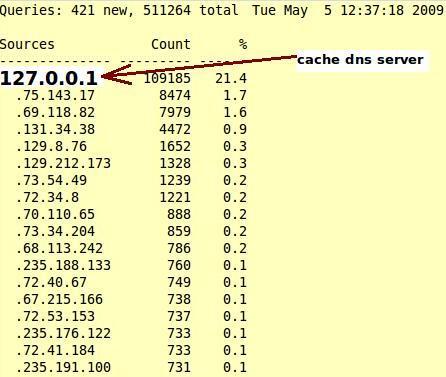Image resolution: width=446 pixels, height=377 pixels.
Task: Click the Sources column header
Action: click(27, 44)
